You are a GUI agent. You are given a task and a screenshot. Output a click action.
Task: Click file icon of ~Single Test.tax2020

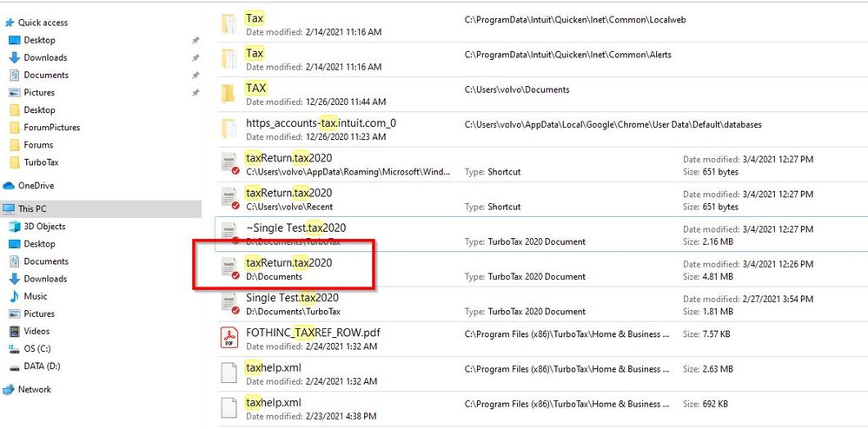[229, 233]
